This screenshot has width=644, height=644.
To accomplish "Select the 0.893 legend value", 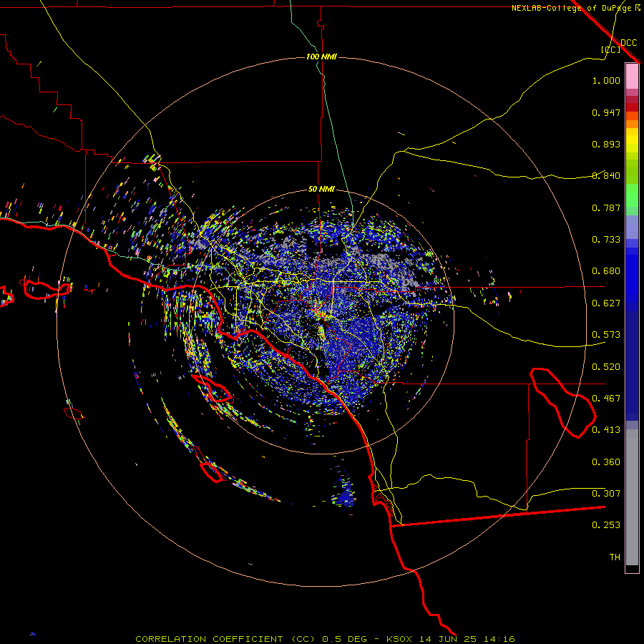I will (606, 144).
